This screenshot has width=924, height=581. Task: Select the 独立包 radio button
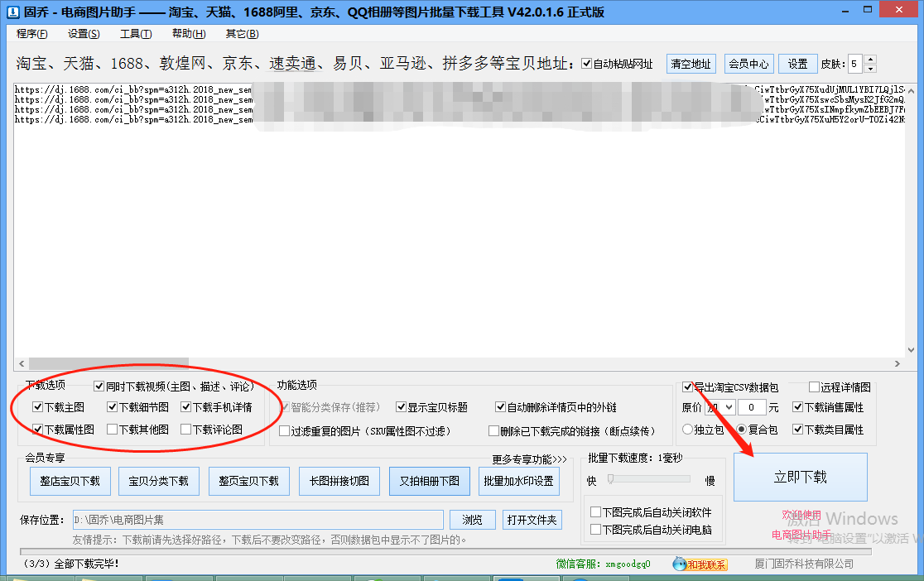click(x=687, y=429)
